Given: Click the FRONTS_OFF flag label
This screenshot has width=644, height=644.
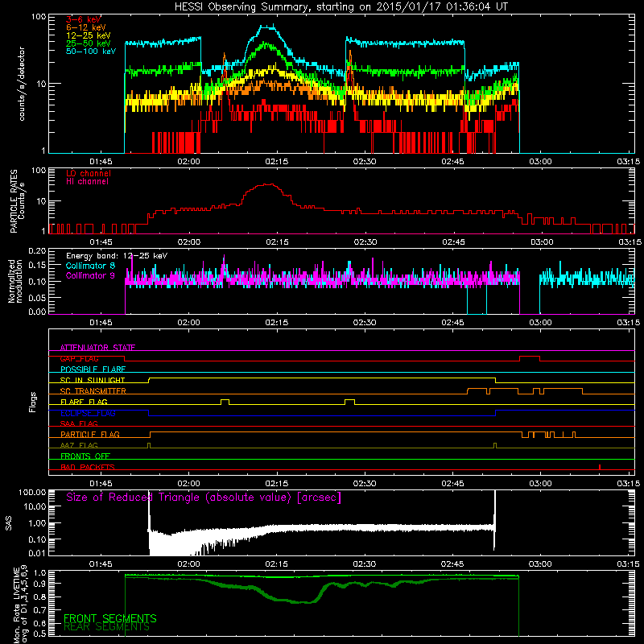Looking at the screenshot, I should click(x=85, y=456).
